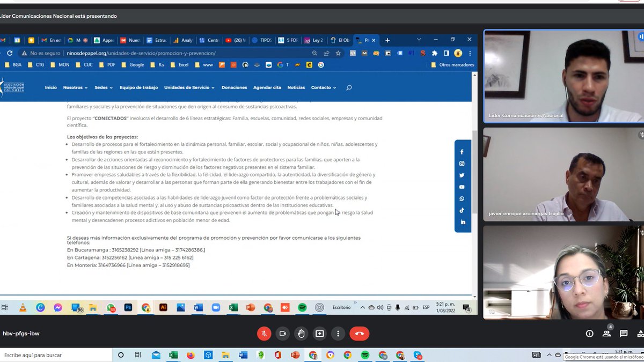
Task: Raise hand in the Meet call
Action: [301, 334]
